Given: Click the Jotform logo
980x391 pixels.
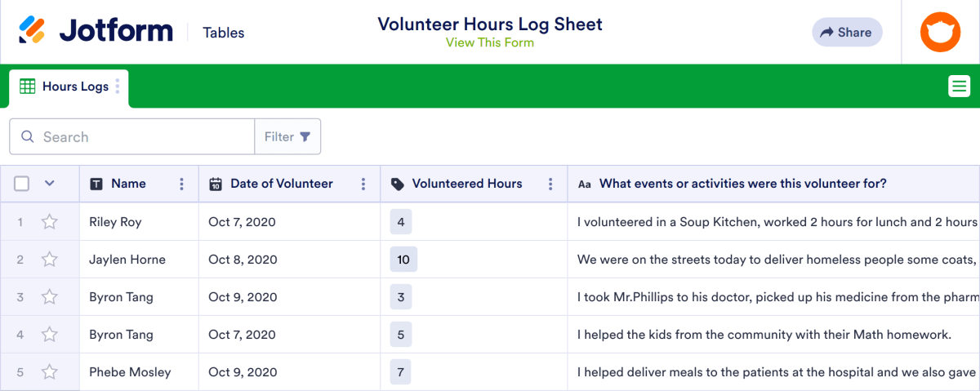Looking at the screenshot, I should coord(96,32).
